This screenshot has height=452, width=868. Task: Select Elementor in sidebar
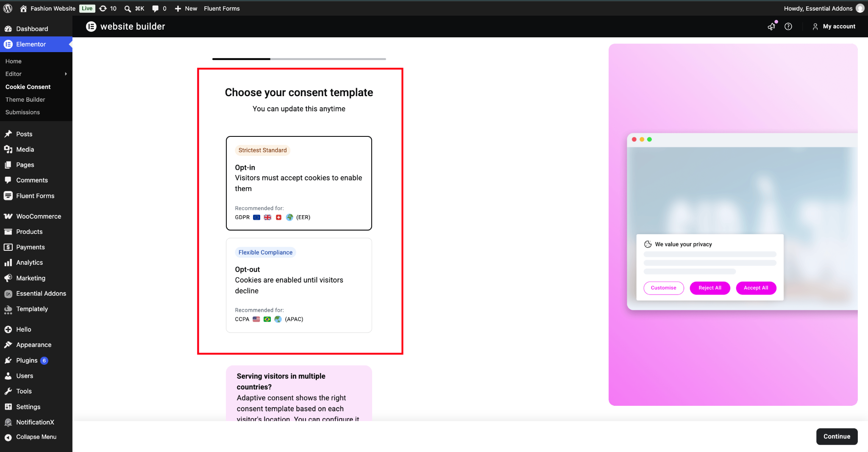click(x=36, y=44)
